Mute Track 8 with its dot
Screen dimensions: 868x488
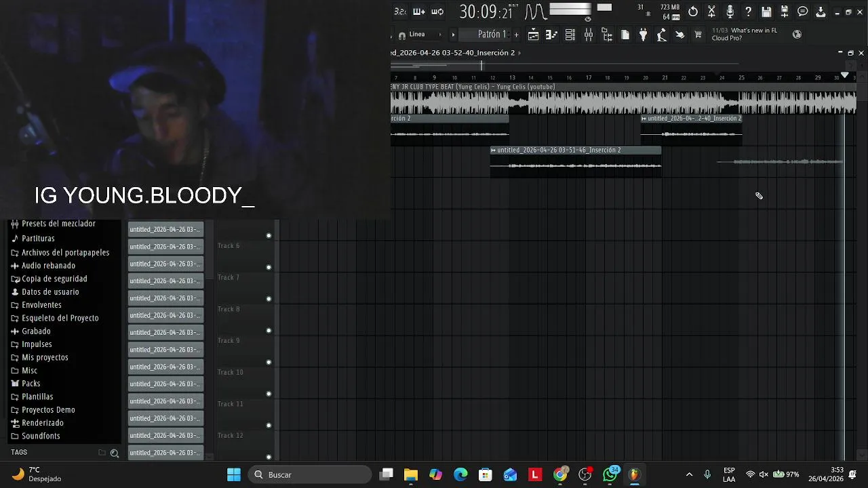(269, 331)
